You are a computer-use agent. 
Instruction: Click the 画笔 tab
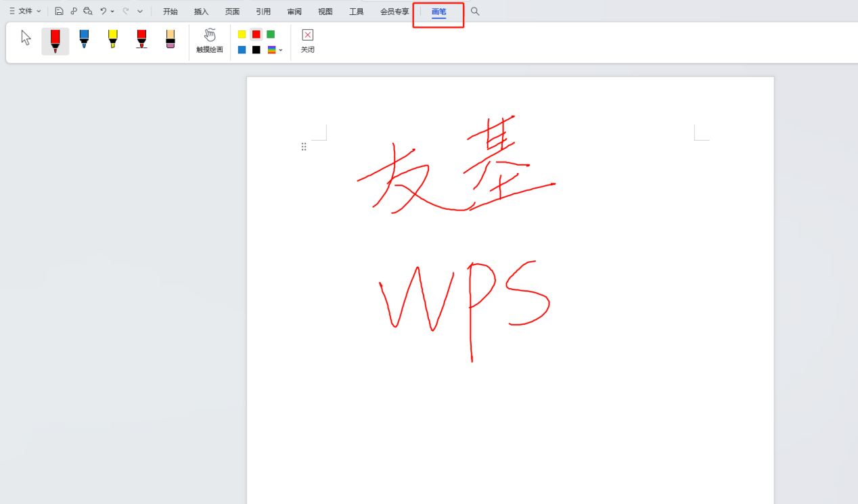[x=439, y=12]
